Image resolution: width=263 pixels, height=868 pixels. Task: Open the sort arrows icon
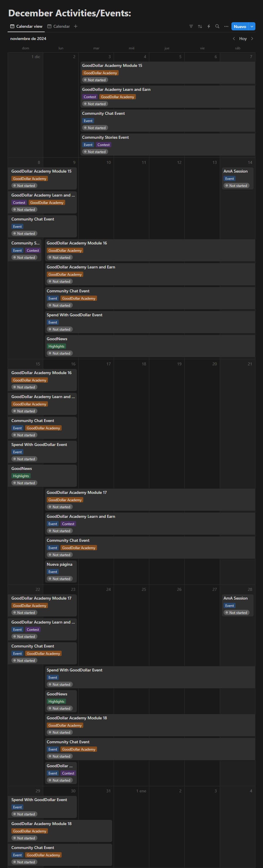tap(200, 26)
